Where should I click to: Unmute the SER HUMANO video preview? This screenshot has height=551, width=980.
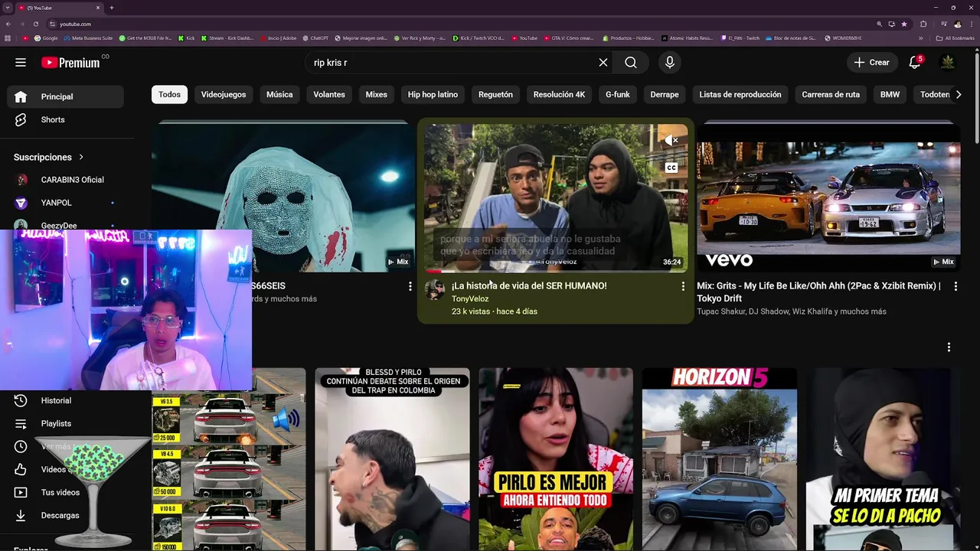(x=671, y=141)
